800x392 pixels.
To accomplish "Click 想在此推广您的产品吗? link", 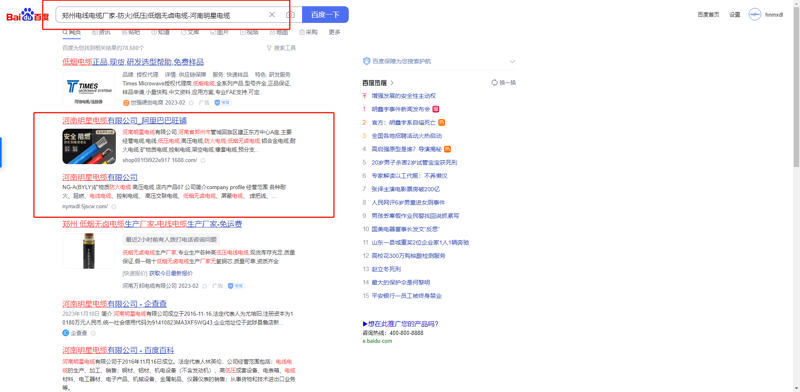I will coord(401,324).
